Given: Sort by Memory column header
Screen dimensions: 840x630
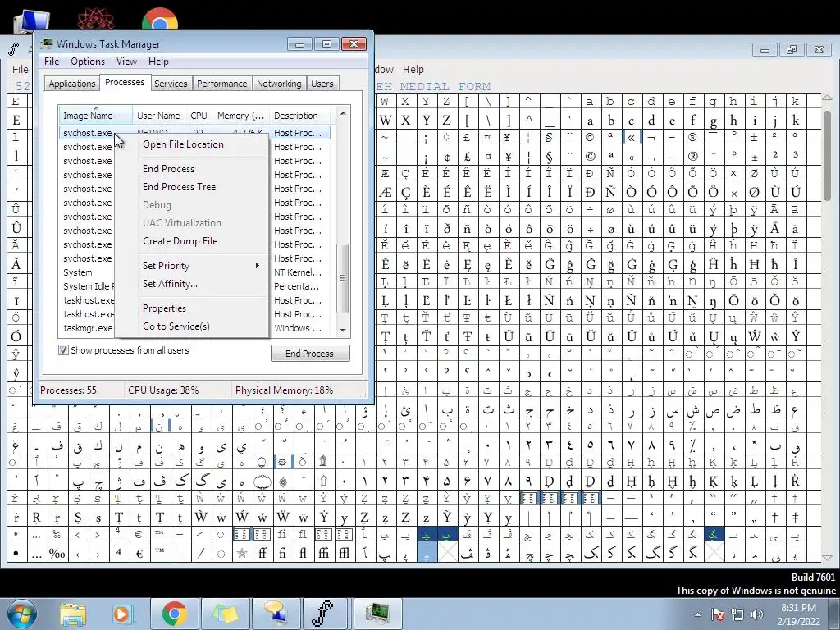Looking at the screenshot, I should click(x=240, y=116).
